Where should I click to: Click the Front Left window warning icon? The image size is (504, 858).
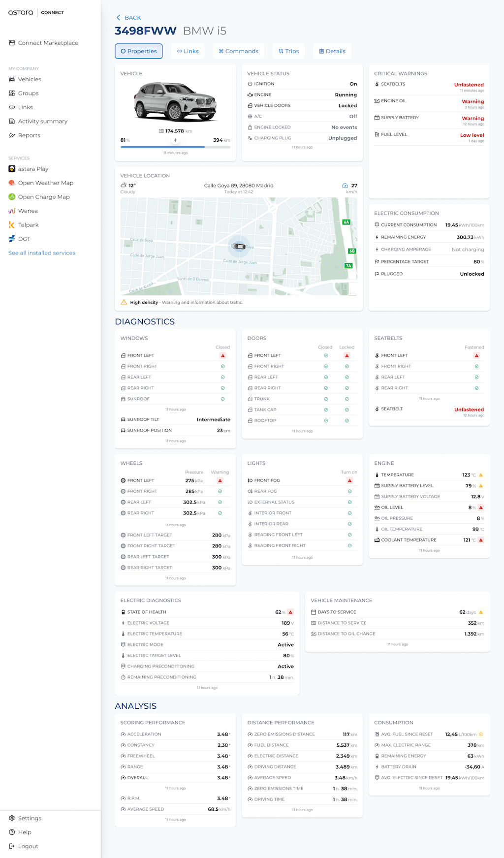(x=223, y=355)
